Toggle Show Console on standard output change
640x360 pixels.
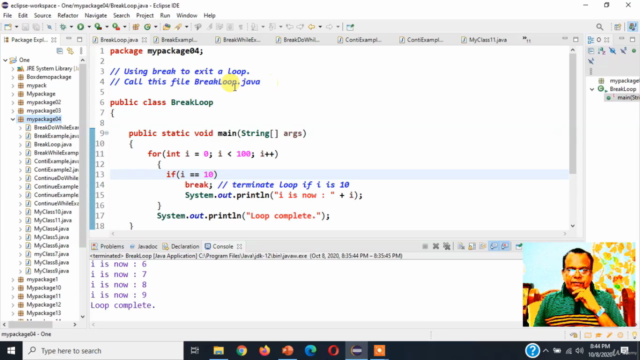tap(494, 246)
